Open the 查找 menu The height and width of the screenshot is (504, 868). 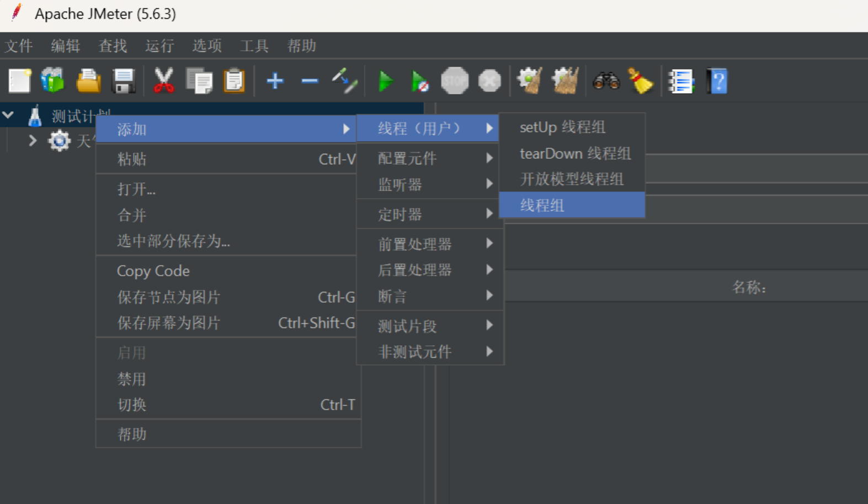point(113,46)
